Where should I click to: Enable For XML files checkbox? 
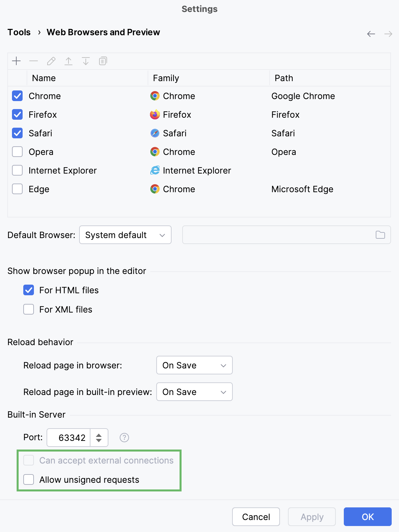point(29,309)
